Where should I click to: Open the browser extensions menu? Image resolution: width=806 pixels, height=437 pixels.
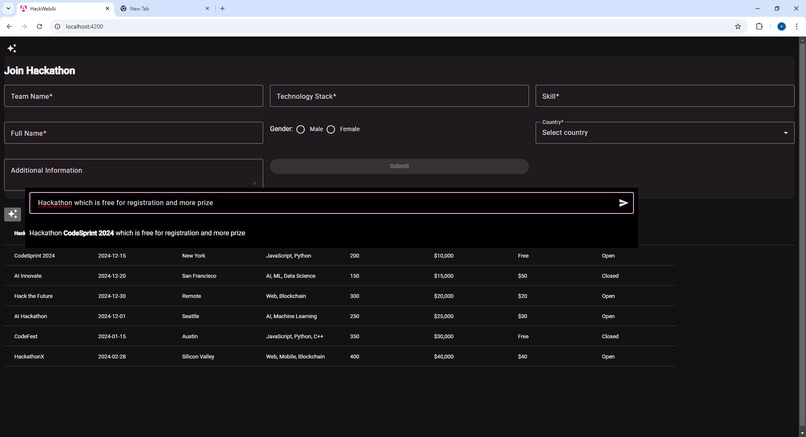[x=759, y=26]
